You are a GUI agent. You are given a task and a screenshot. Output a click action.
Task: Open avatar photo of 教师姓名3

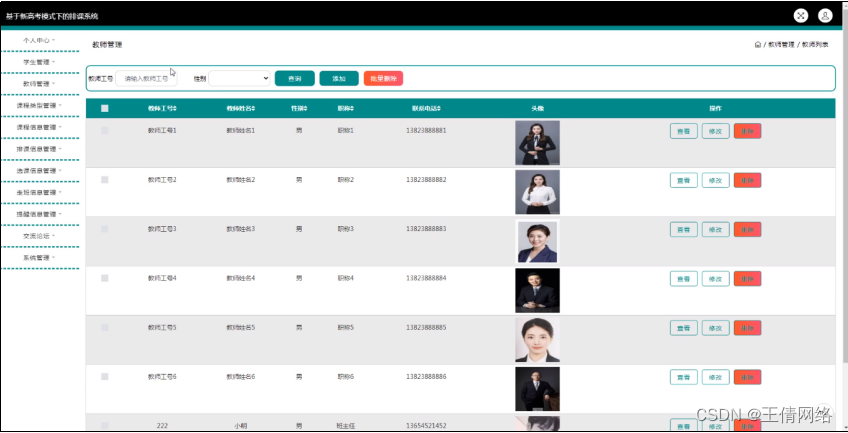click(x=537, y=241)
